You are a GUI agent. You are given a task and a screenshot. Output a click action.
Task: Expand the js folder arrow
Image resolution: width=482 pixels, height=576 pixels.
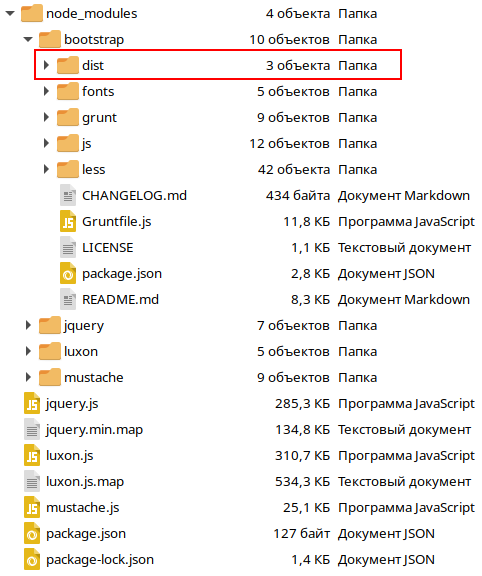point(46,143)
